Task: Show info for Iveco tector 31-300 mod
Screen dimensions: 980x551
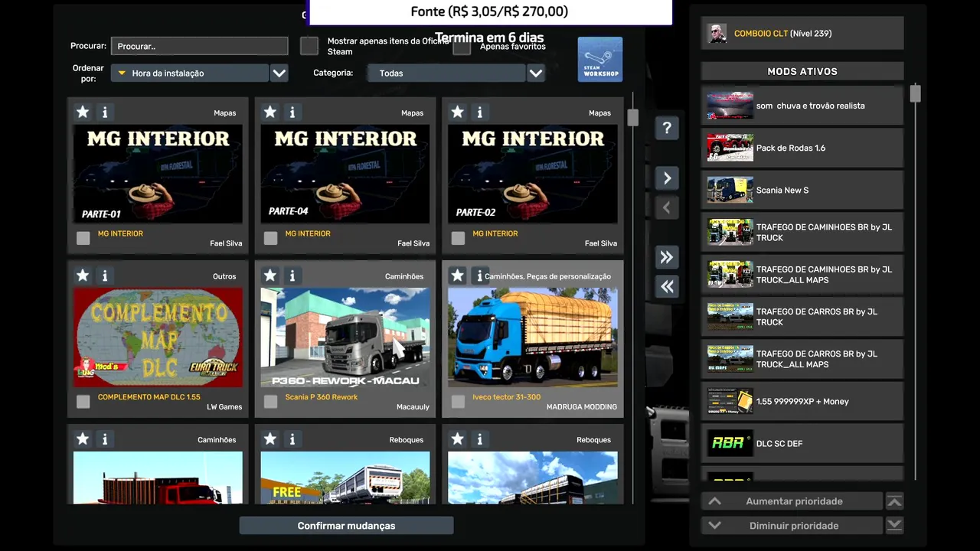Action: pyautogui.click(x=480, y=275)
